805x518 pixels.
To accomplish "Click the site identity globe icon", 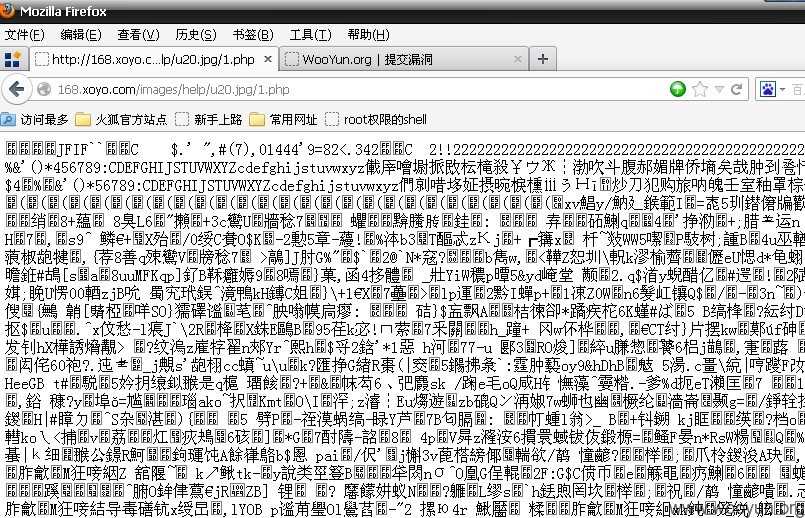I will click(44, 89).
